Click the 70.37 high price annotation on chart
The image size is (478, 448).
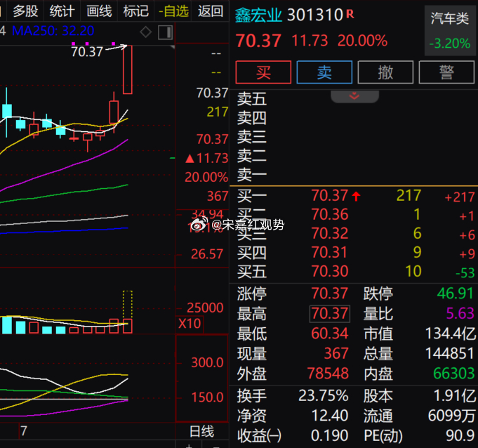pyautogui.click(x=87, y=52)
